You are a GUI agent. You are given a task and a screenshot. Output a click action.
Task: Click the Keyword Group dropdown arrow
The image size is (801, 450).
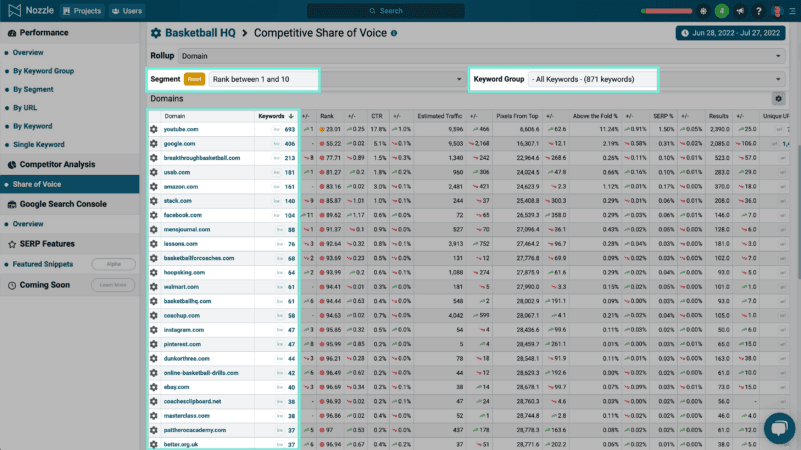click(x=778, y=79)
